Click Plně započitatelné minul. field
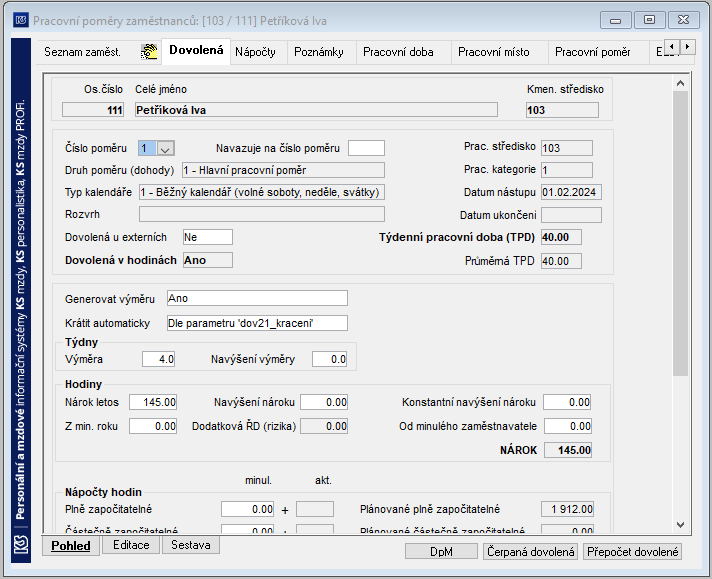 pyautogui.click(x=247, y=509)
